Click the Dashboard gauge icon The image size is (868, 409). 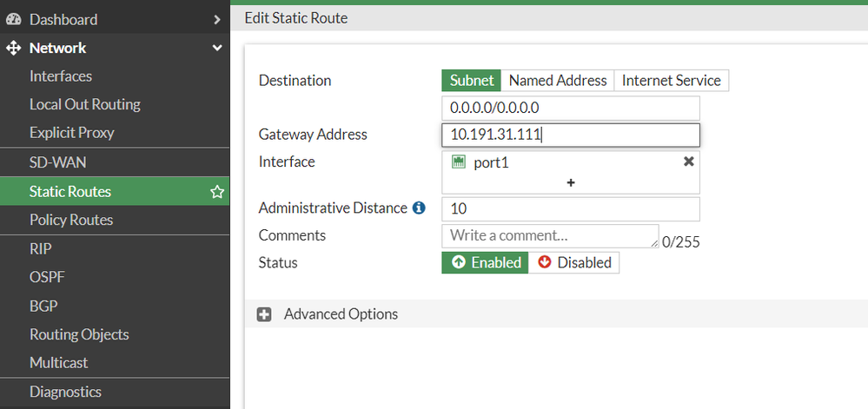(13, 19)
